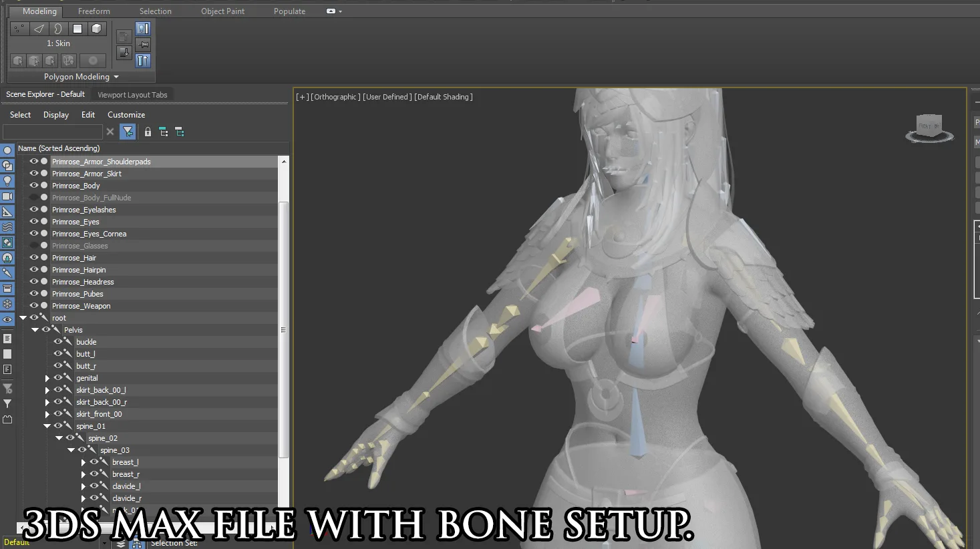Hide Primrose_Weapon via eye icon

coord(33,305)
